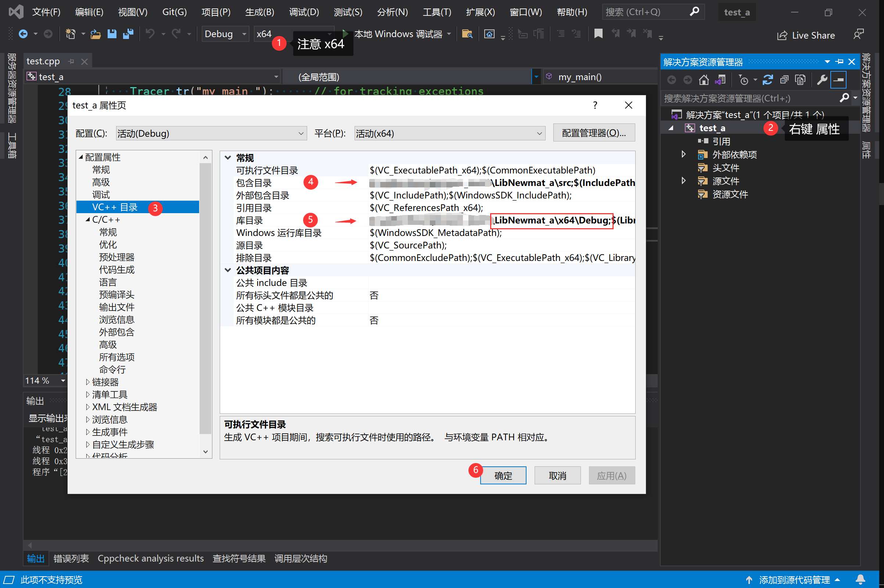Click the back arrow in Solution Explorer toolbar
This screenshot has width=884, height=588.
click(671, 80)
